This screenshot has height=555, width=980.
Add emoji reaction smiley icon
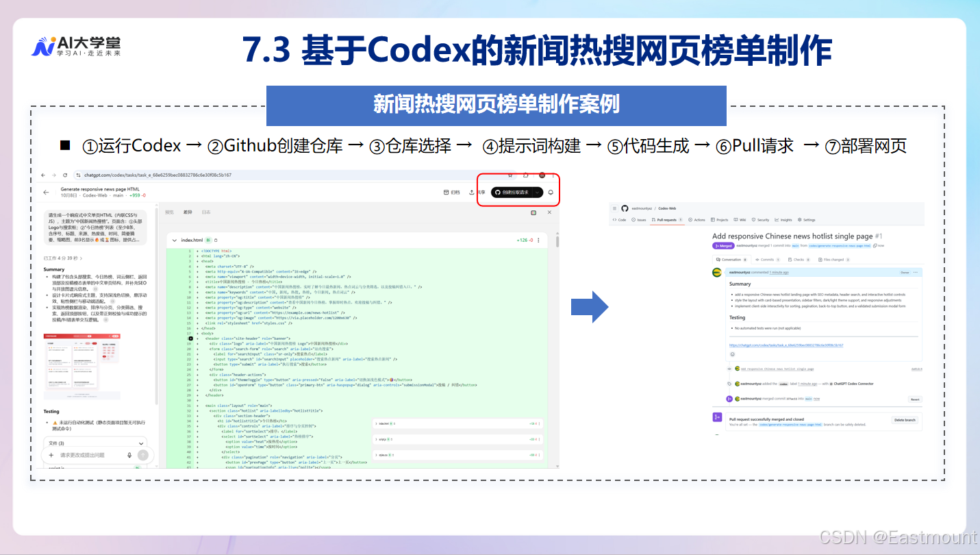point(733,354)
